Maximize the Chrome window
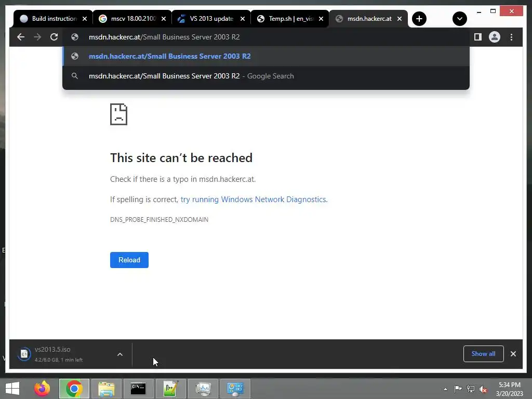 pyautogui.click(x=493, y=11)
